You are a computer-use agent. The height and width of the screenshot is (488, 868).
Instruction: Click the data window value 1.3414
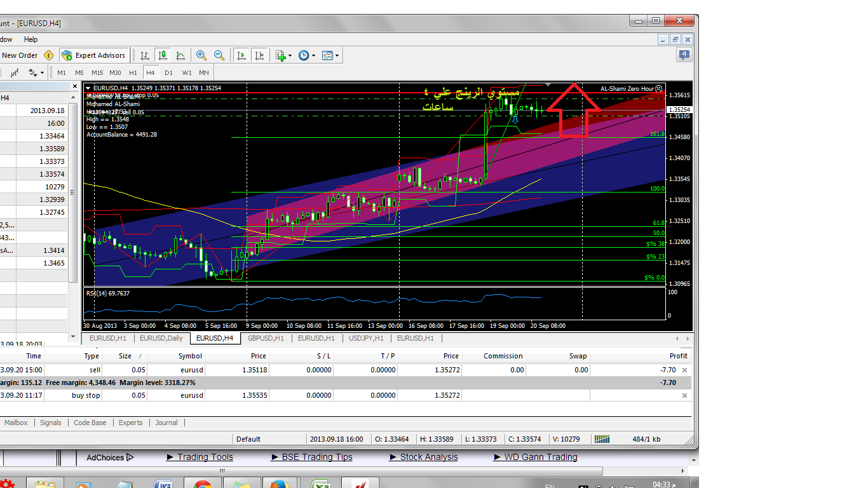(x=53, y=250)
